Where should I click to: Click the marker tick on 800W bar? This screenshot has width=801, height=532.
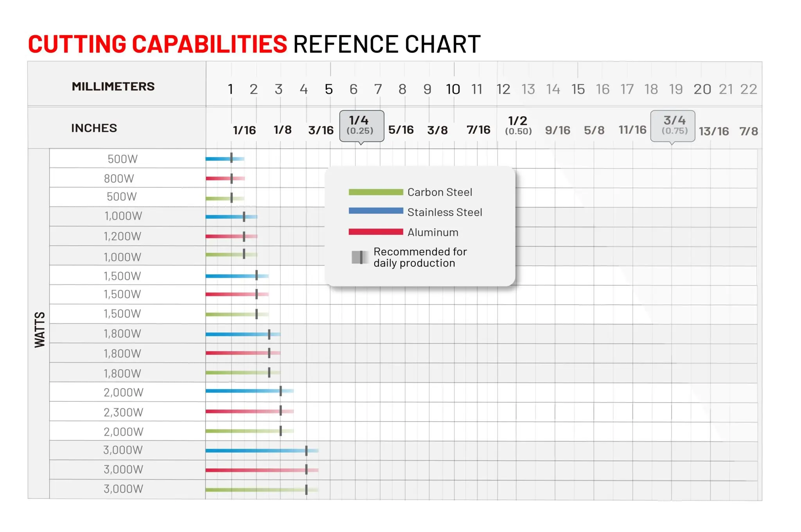coord(232,179)
